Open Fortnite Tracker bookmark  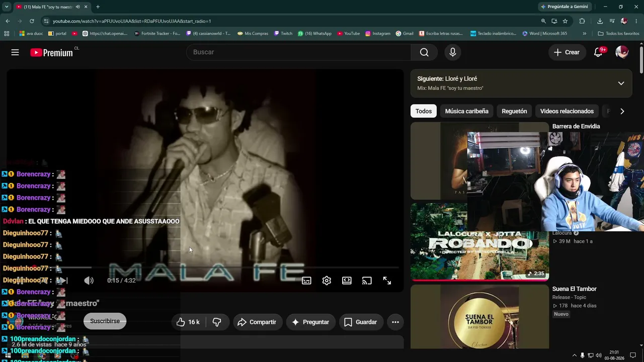click(157, 34)
